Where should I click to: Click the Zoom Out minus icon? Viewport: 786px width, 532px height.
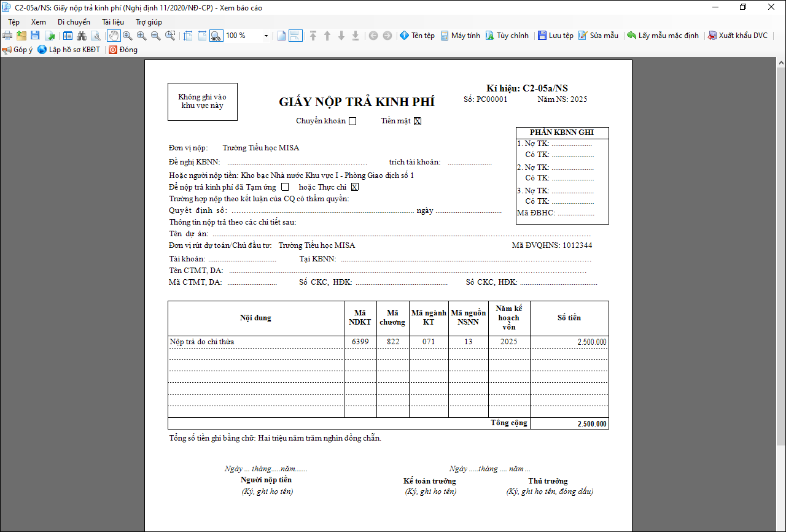click(x=156, y=36)
